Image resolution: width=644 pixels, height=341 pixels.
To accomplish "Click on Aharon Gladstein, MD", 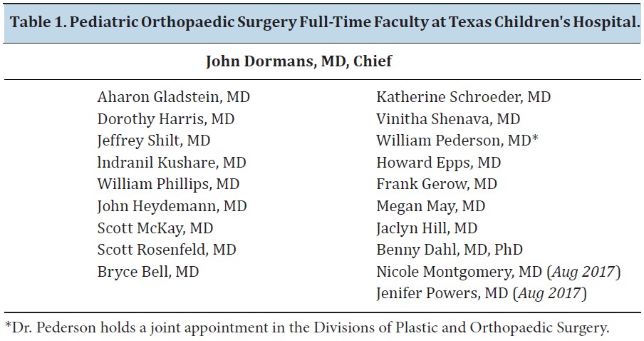I will tap(174, 97).
